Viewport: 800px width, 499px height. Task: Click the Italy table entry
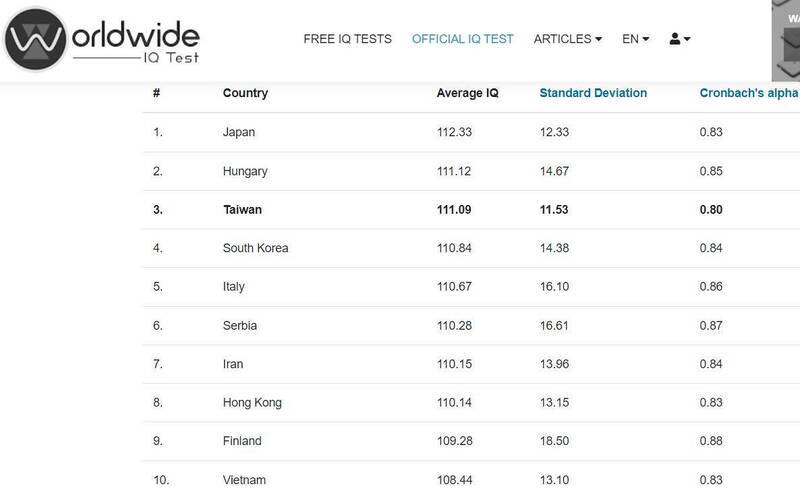click(234, 287)
